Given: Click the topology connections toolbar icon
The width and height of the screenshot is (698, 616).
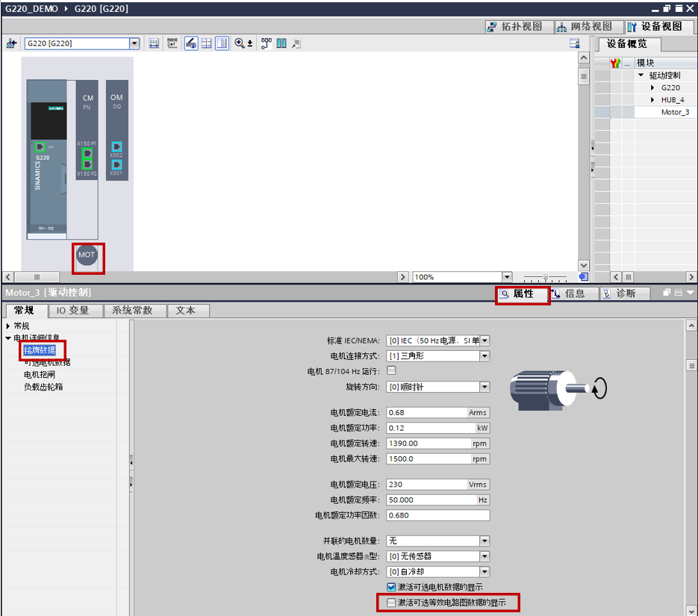Looking at the screenshot, I should click(266, 43).
